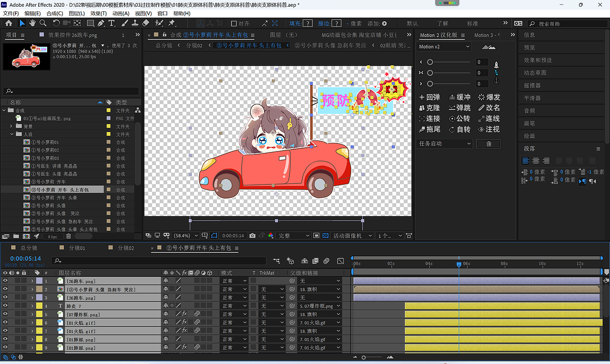Click the 缓冲 button in Motion panel
The image size is (610, 364).
coord(460,97)
